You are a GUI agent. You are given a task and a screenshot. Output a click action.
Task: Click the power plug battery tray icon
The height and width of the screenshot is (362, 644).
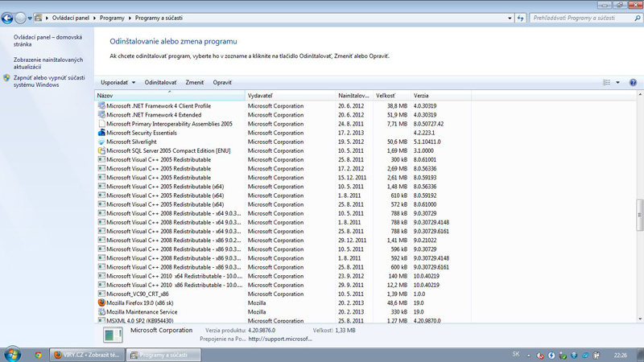point(597,356)
